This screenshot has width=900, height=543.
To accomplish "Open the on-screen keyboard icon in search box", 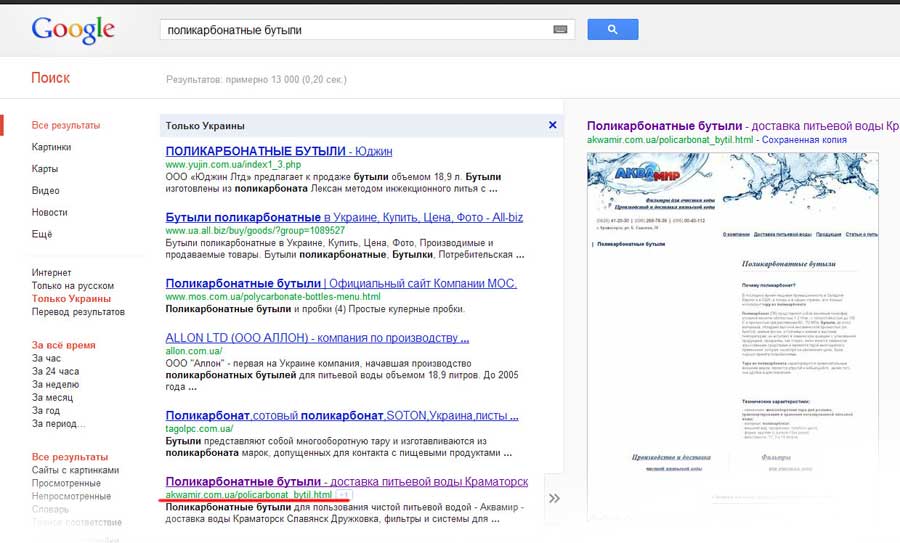I will pyautogui.click(x=560, y=29).
